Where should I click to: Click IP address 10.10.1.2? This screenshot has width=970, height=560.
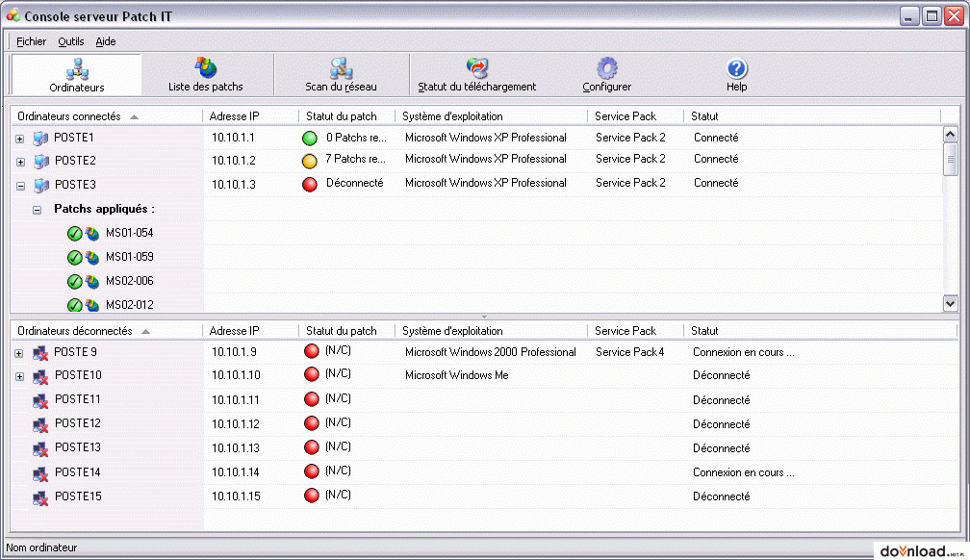coord(233,161)
